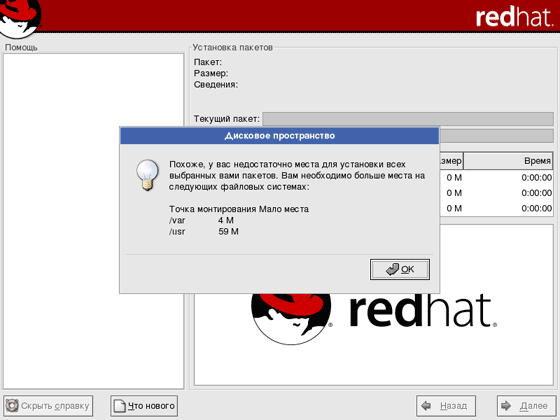Click the 'Скрыть справку' button
The width and height of the screenshot is (560, 420).
(48, 406)
